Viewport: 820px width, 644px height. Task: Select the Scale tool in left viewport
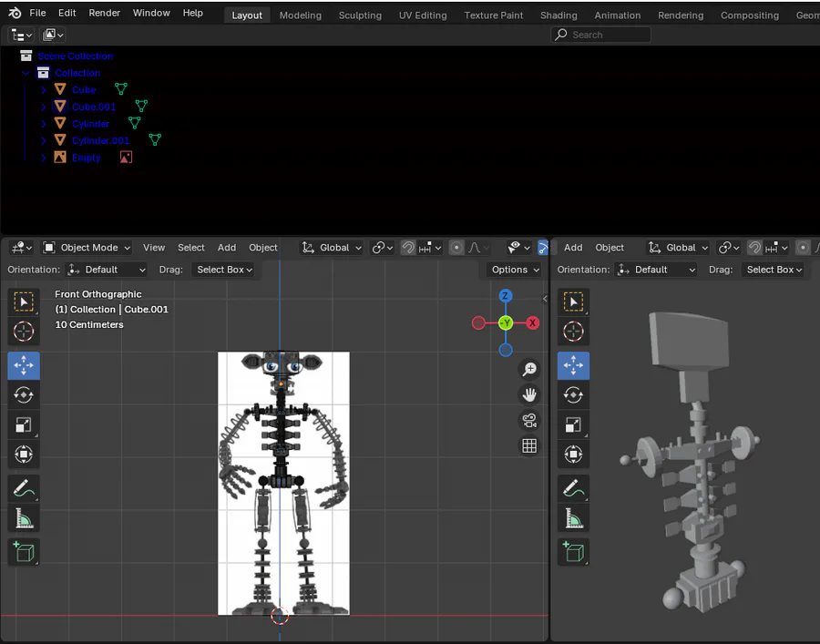24,424
